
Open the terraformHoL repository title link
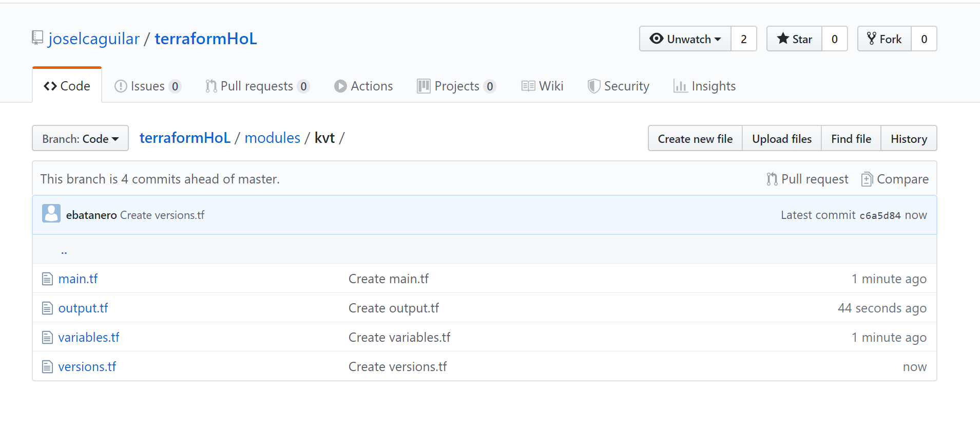(x=205, y=39)
